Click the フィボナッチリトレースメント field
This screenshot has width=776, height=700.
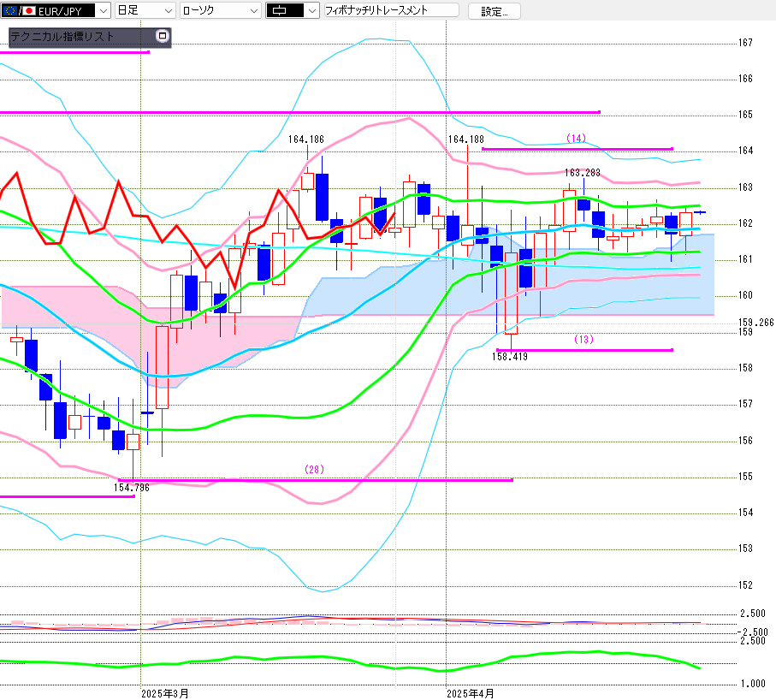pos(391,10)
